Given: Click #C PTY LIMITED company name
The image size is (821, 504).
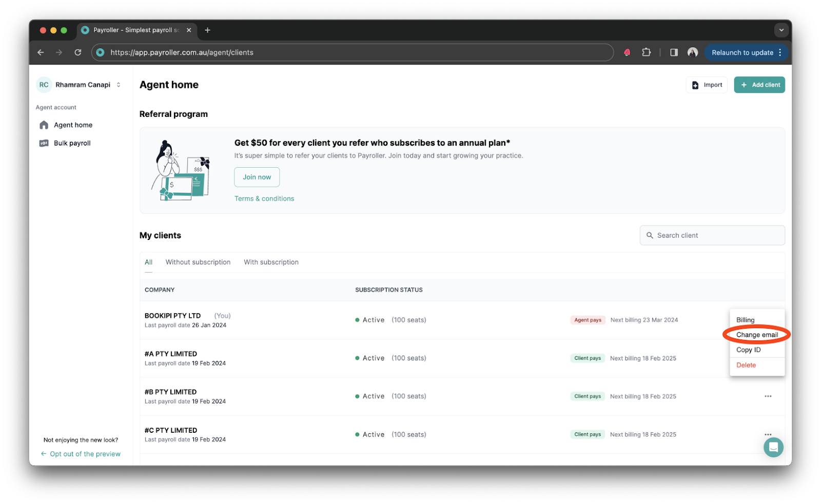Looking at the screenshot, I should coord(171,430).
